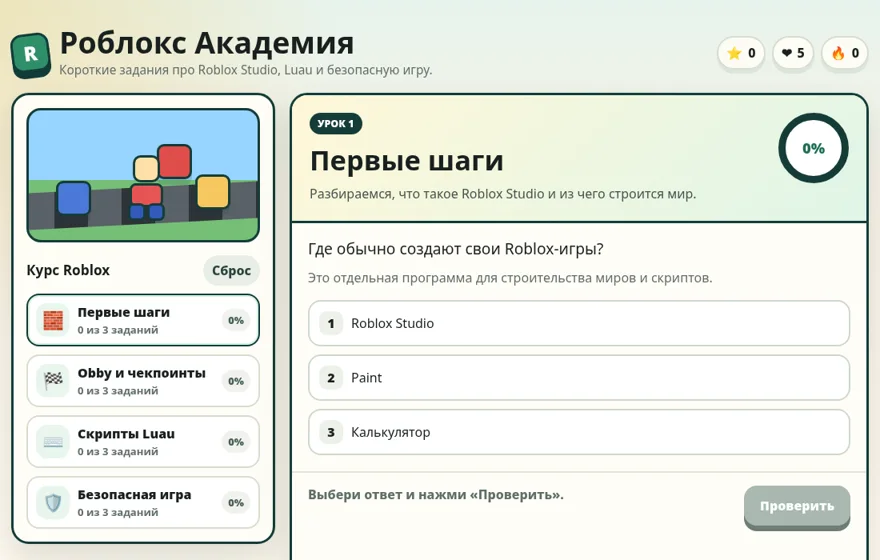Click the Первые шаги lesson heading
The height and width of the screenshot is (560, 880).
(407, 161)
